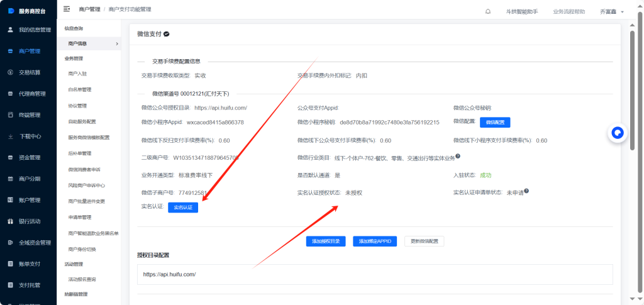Click the 更新微信配置 button

click(x=425, y=241)
